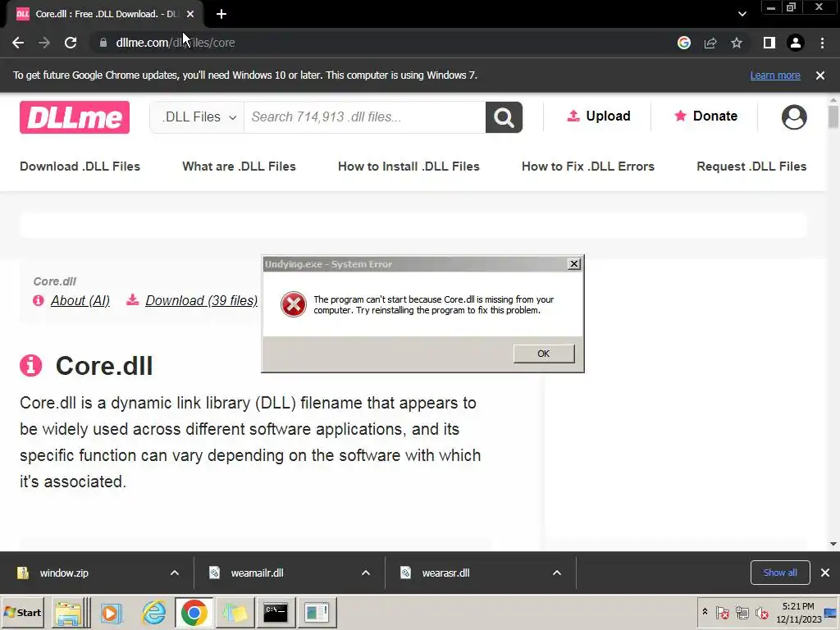Click the Chrome taskbar icon
The height and width of the screenshot is (630, 840).
point(194,612)
